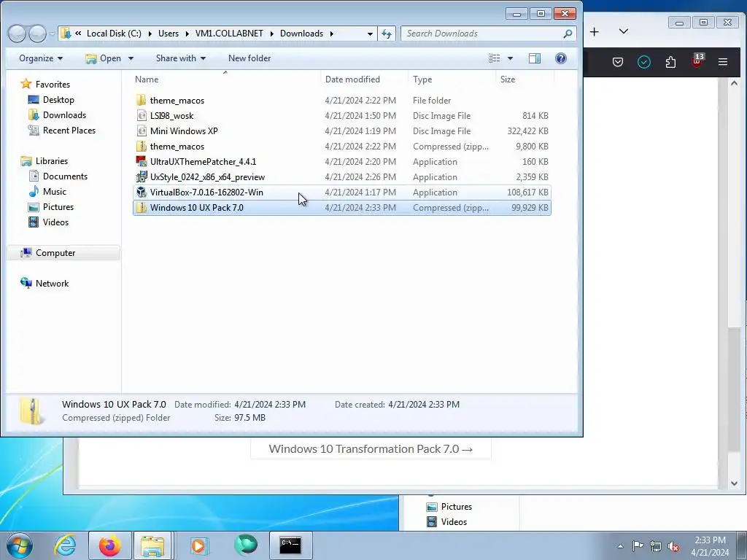Open Windows Media Player from taskbar
This screenshot has width=747, height=560.
pos(198,545)
